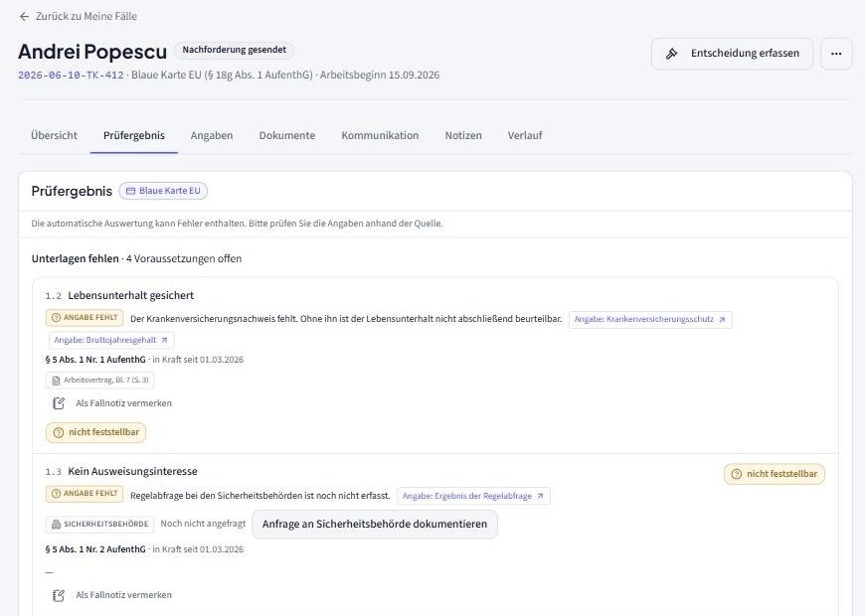Image resolution: width=865 pixels, height=616 pixels.
Task: Click the back arrow icon beside Zurück zu Meine Fälle
Action: pyautogui.click(x=24, y=17)
